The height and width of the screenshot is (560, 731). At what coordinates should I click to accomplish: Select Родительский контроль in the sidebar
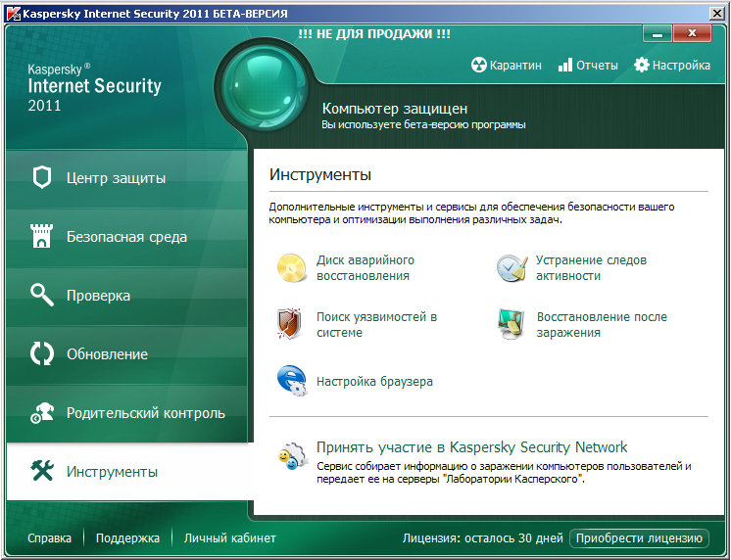click(x=126, y=413)
